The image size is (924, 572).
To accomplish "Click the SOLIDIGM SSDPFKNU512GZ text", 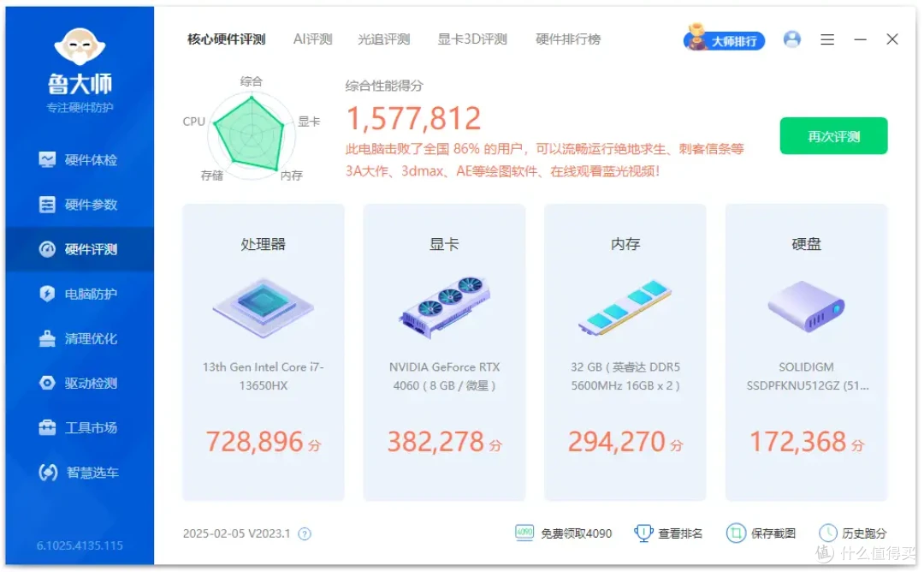I will tap(808, 376).
